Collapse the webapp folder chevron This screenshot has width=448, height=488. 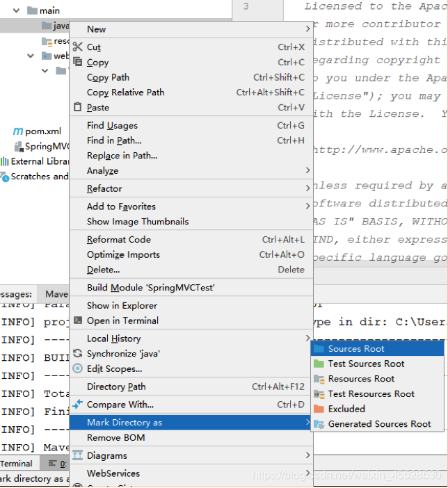click(x=30, y=56)
